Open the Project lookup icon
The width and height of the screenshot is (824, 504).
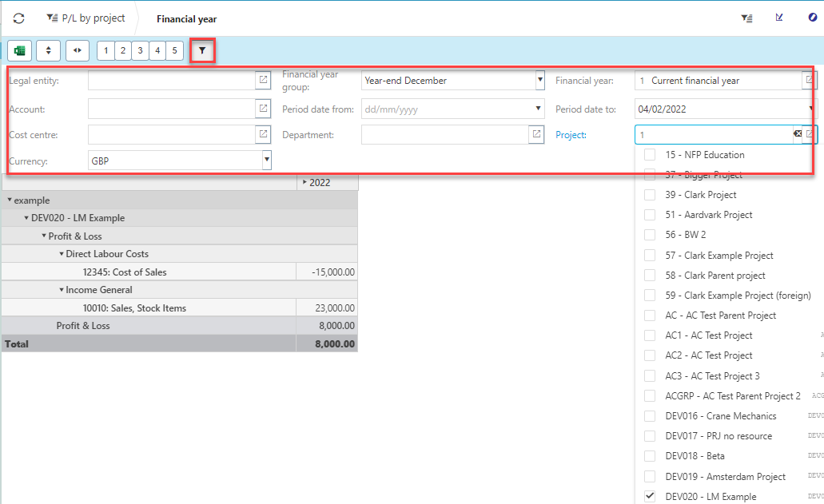pyautogui.click(x=810, y=134)
